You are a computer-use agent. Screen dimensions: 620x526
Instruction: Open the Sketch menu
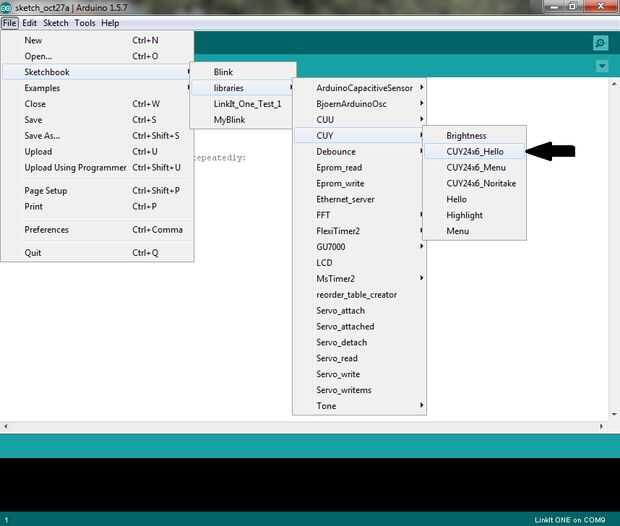click(56, 23)
